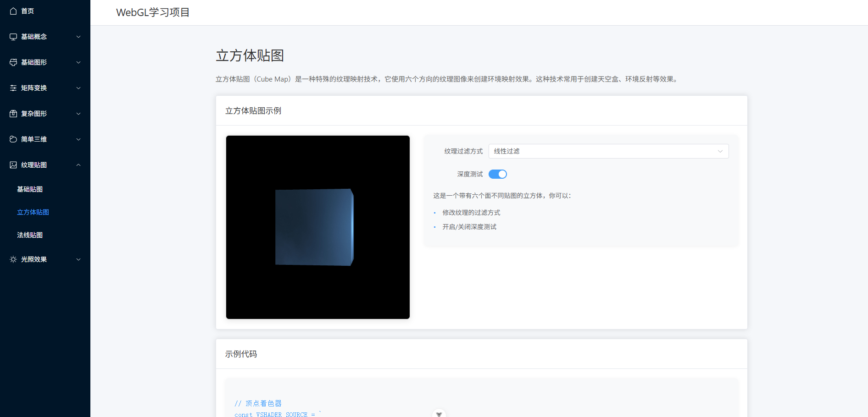Expand the 复杂图形 submenu chevron
Screen dimensions: 868x417
click(x=78, y=114)
